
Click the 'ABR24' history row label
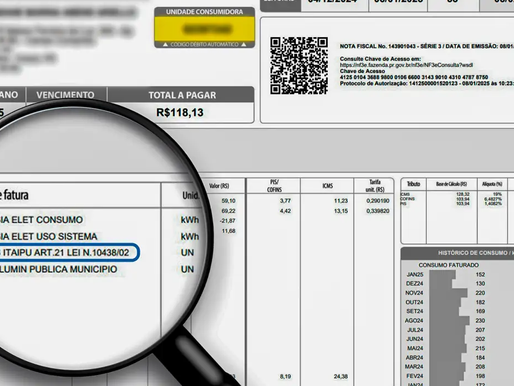tap(414, 358)
